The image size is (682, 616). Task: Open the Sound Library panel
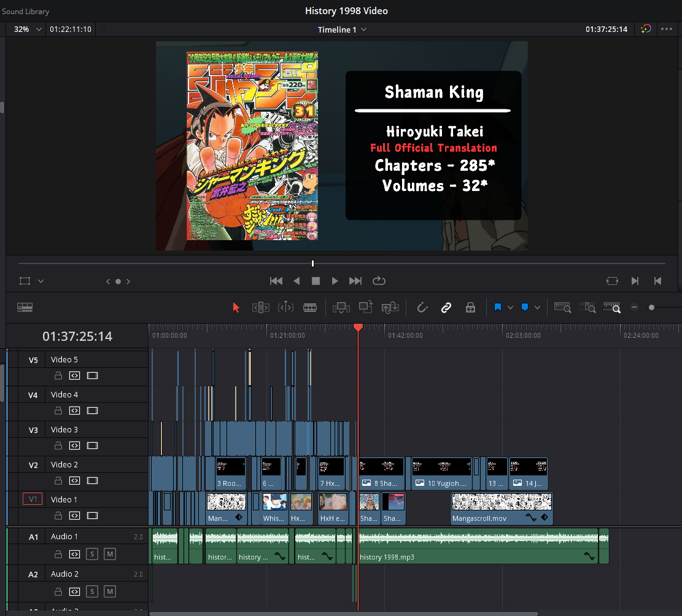pos(26,11)
